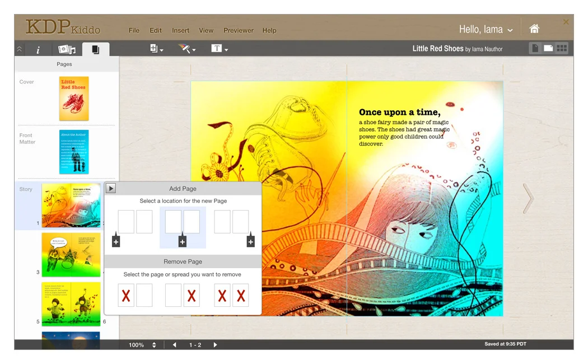Click the Home icon
This screenshot has width=588, height=364.
coord(534,29)
